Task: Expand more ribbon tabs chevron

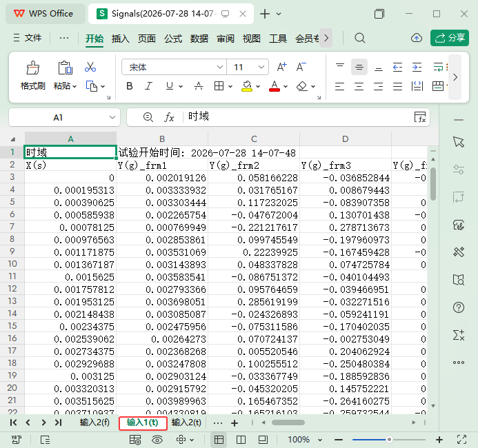Action: click(326, 38)
